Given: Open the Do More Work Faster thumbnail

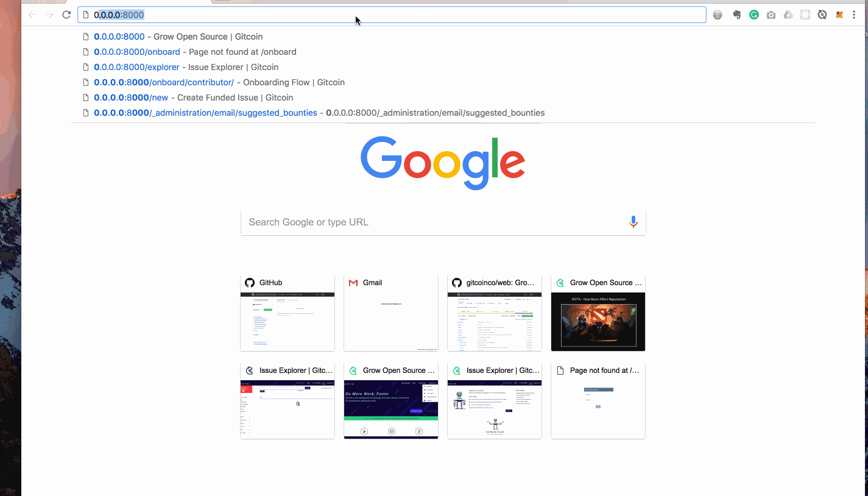Looking at the screenshot, I should [391, 409].
